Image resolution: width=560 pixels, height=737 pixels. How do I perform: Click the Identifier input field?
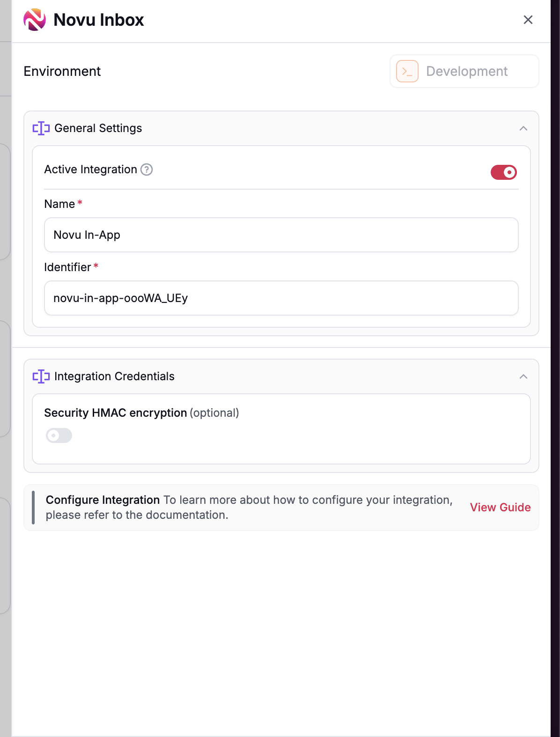281,298
